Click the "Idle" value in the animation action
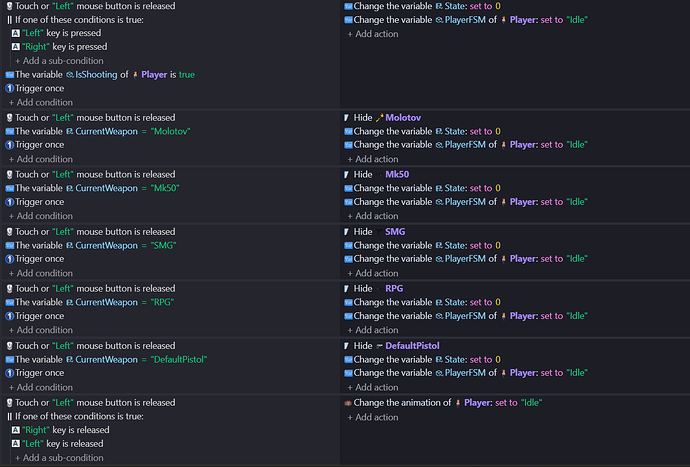690x467 pixels. [531, 403]
